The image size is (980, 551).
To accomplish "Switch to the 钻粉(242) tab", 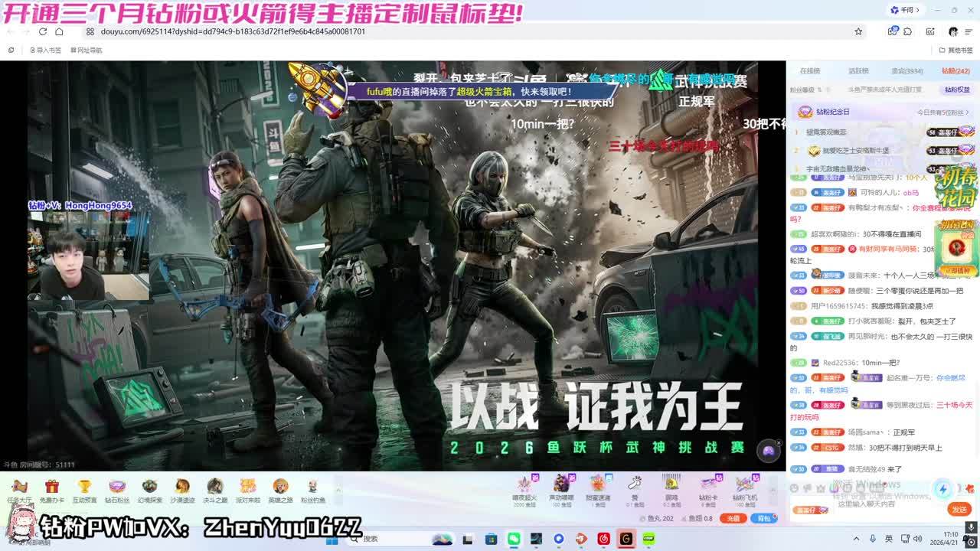I will pyautogui.click(x=955, y=71).
